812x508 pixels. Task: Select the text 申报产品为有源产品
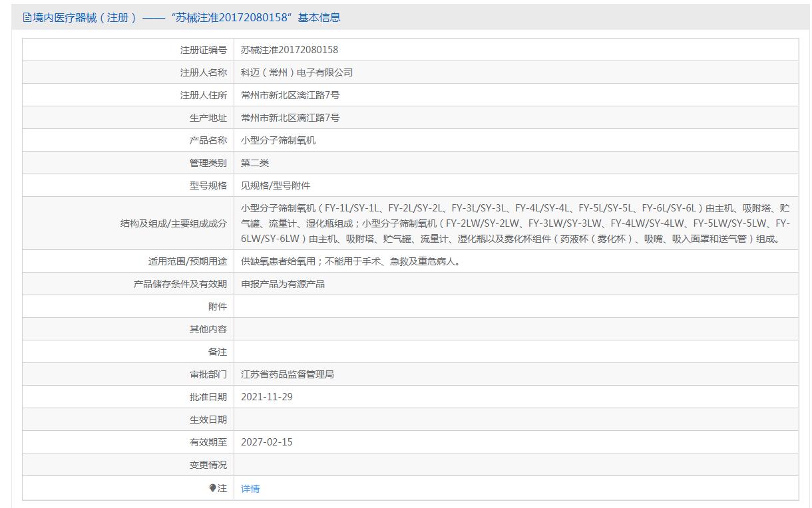283,284
